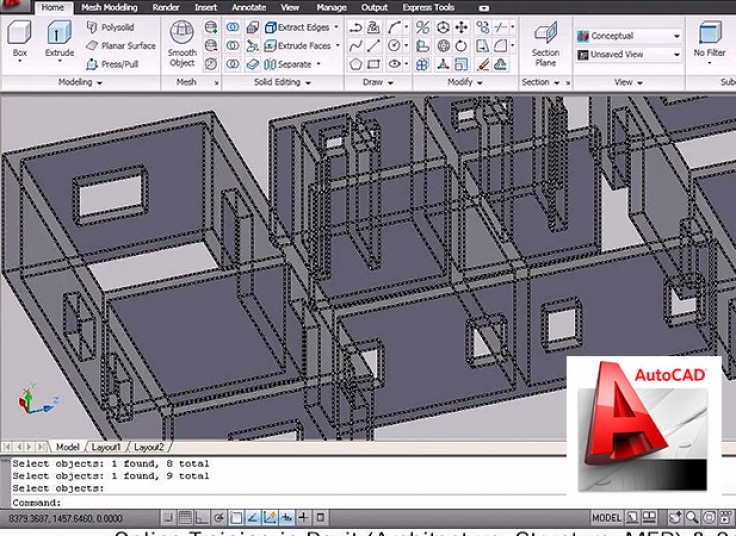Click Extract Edges in Solid Editing
This screenshot has height=536, width=736.
pyautogui.click(x=302, y=27)
